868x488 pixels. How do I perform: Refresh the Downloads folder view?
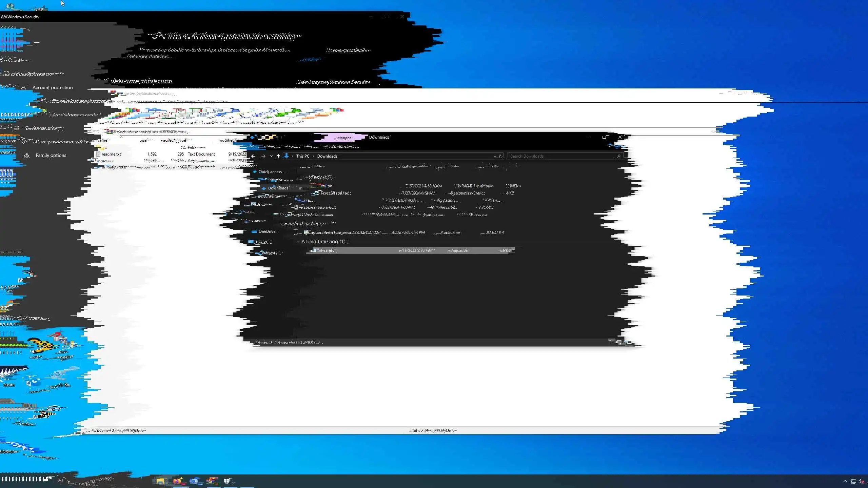(x=501, y=156)
